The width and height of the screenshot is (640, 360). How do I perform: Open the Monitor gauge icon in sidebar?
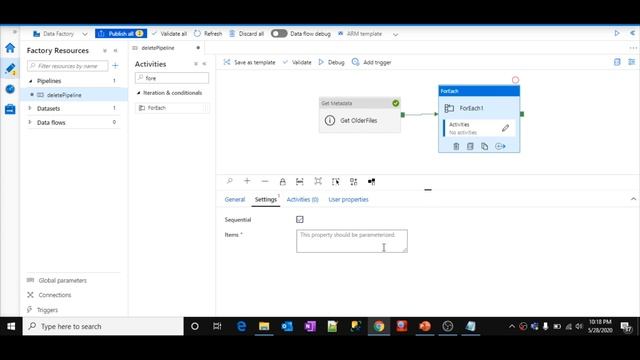10,89
